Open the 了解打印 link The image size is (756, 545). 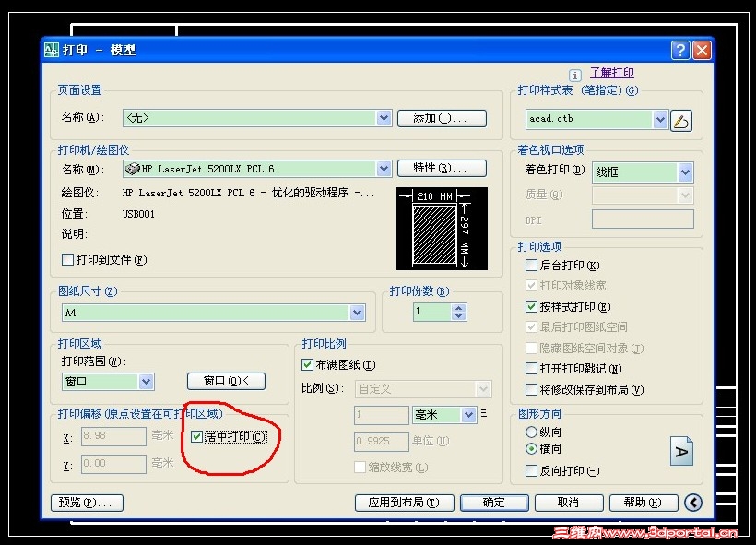[612, 73]
